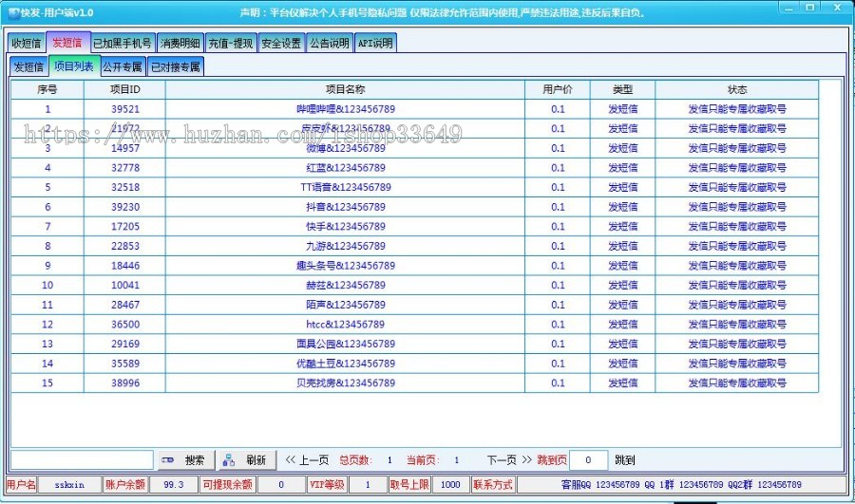Select project ID 39521
Image resolution: width=855 pixels, height=504 pixels.
coord(125,109)
